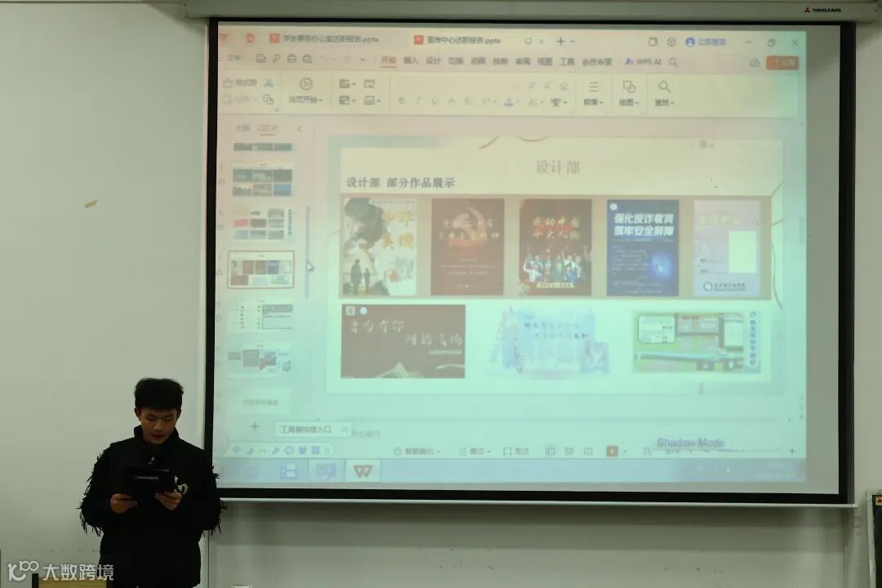The image size is (882, 588).
Task: Toggle Italic formatting I
Action: click(417, 100)
